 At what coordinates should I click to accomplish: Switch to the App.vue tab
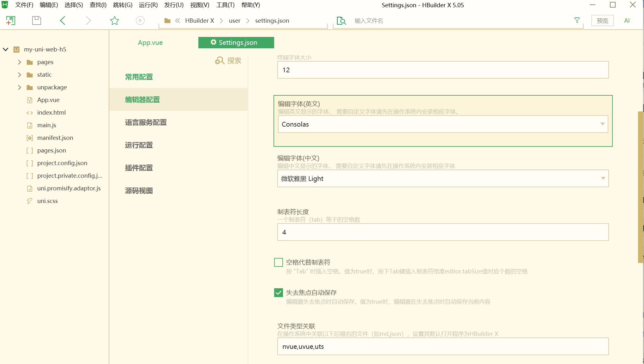(150, 43)
